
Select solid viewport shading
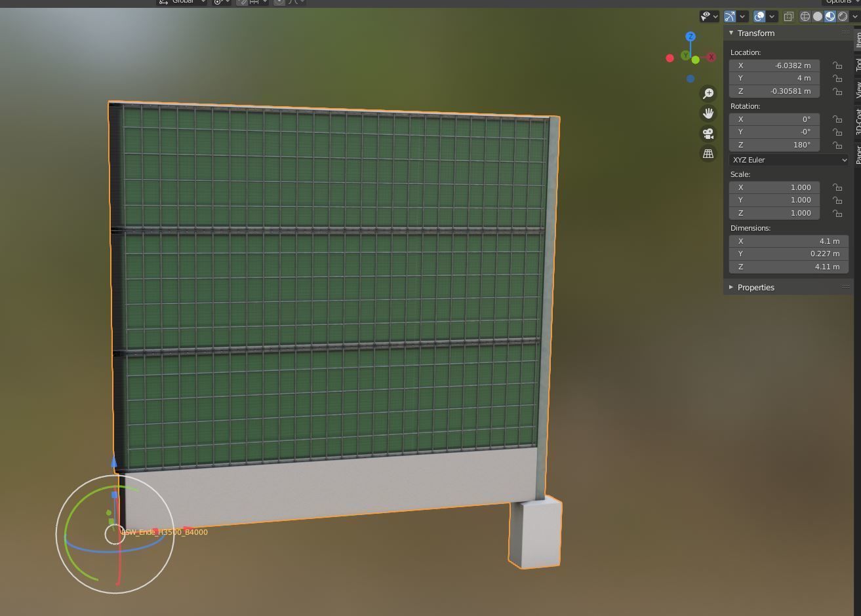(818, 16)
